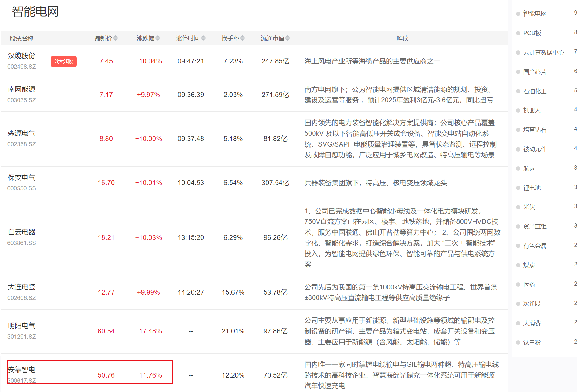Sort by 涨停时间 column arrows
577x392 pixels.
tap(203, 38)
